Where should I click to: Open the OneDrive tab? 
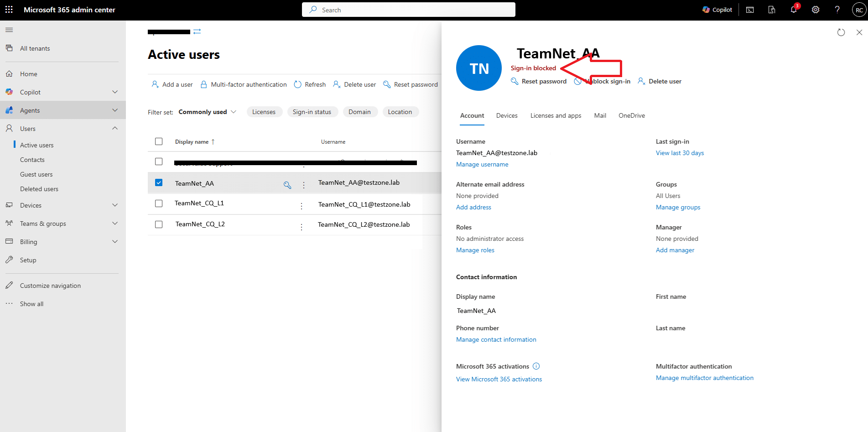click(x=631, y=115)
